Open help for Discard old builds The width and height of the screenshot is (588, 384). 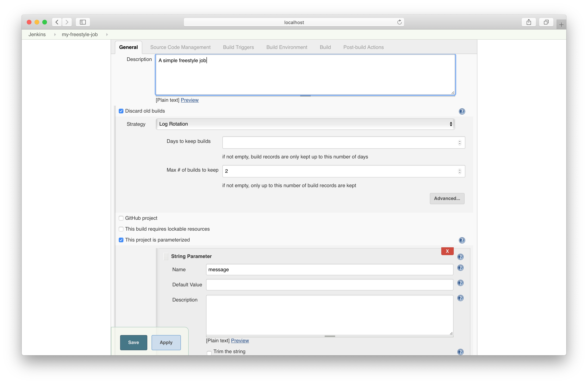(462, 111)
